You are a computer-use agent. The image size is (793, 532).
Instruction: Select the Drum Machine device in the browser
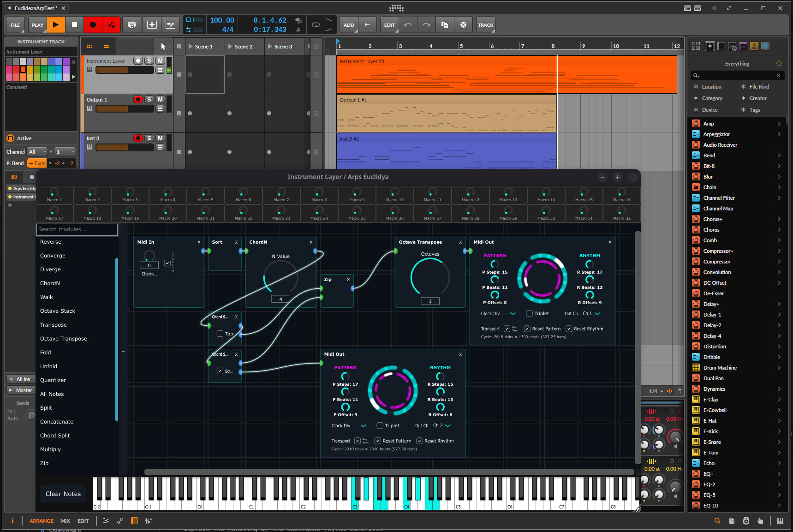point(720,367)
